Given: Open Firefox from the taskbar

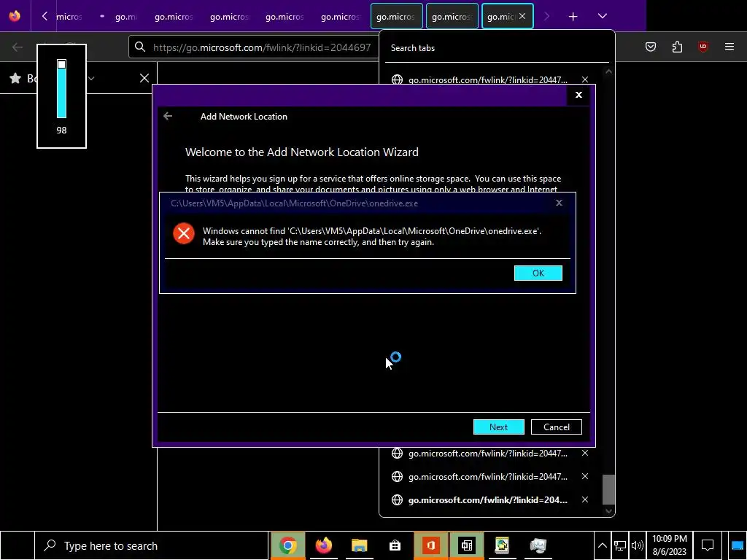Looking at the screenshot, I should pos(323,545).
